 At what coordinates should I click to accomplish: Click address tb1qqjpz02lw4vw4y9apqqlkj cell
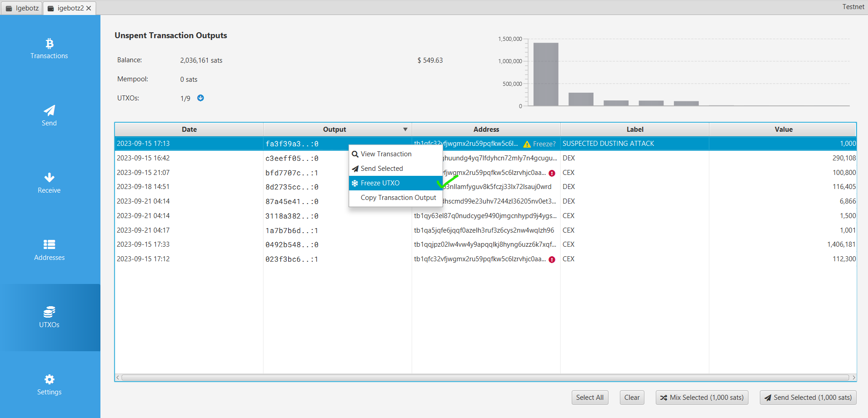click(x=486, y=244)
